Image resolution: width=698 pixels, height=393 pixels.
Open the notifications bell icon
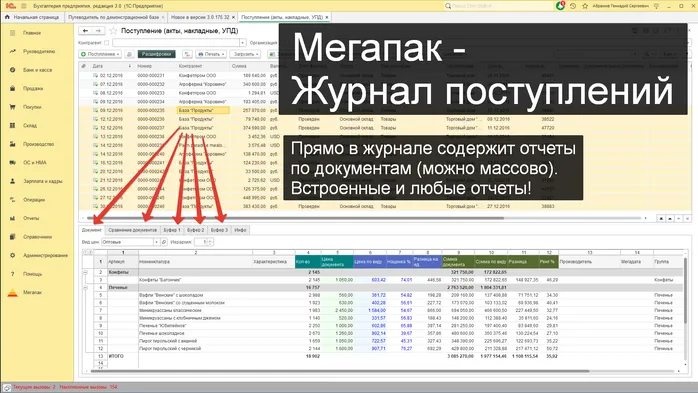tap(560, 6)
